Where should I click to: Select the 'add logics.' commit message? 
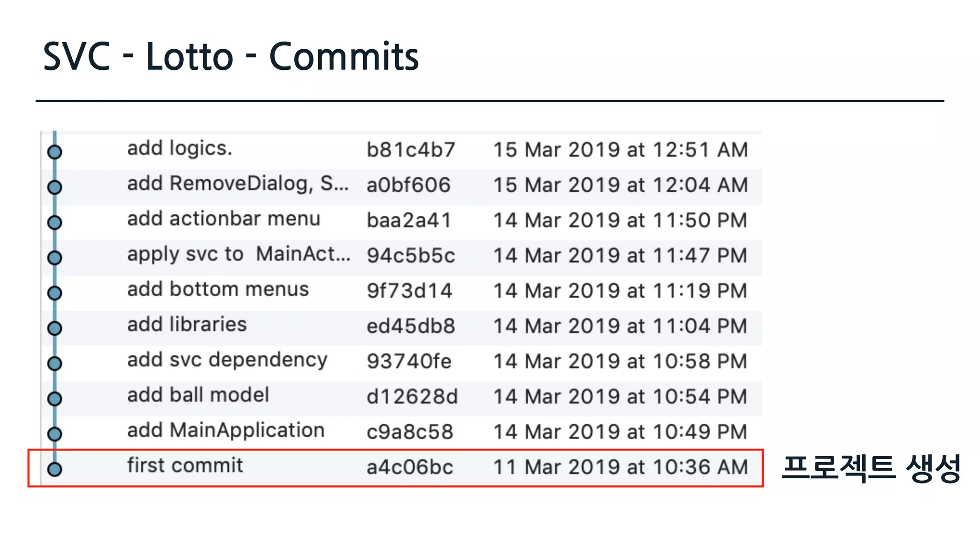tap(179, 149)
